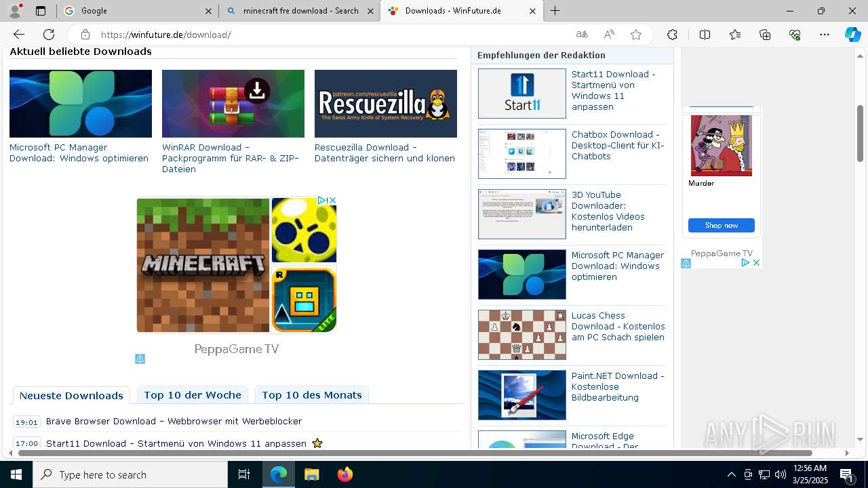Switch to Top 10 des Monats tab
The width and height of the screenshot is (868, 488).
click(x=312, y=394)
